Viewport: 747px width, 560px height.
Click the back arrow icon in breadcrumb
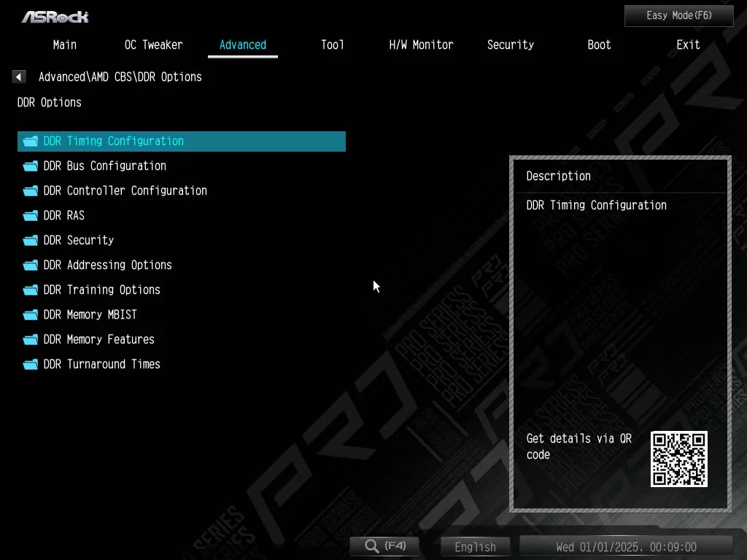point(19,77)
